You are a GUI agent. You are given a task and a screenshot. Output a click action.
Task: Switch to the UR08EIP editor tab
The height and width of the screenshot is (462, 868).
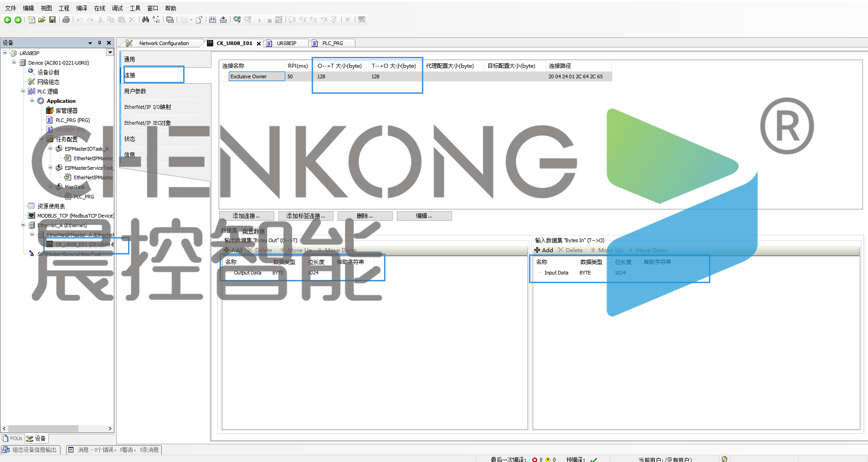[287, 43]
